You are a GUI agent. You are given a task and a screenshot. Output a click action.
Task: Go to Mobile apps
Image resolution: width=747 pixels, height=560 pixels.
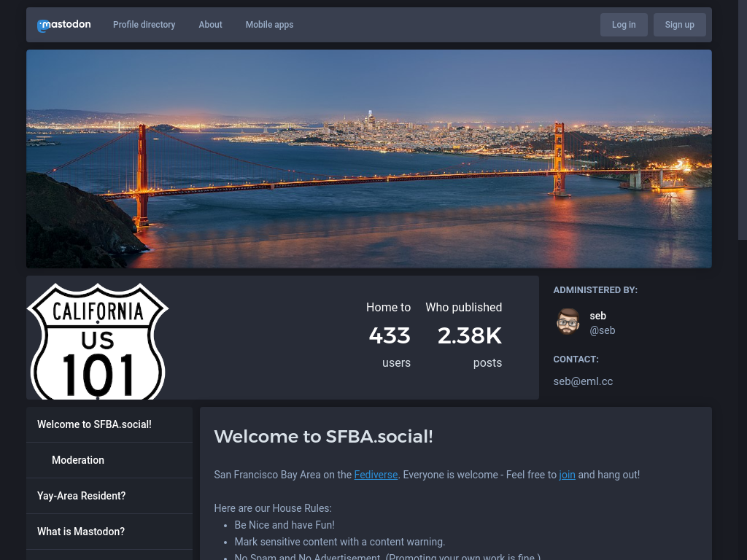coord(269,25)
